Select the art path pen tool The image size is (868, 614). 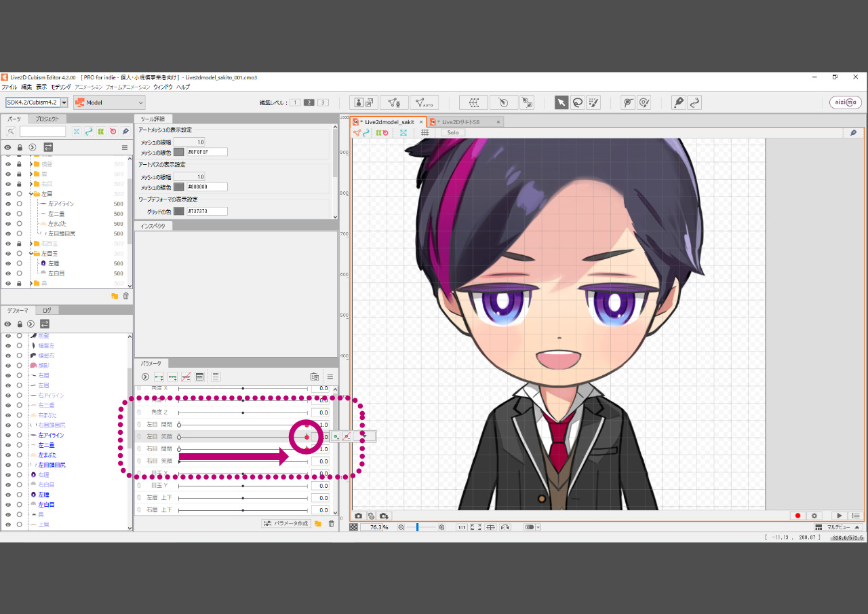coord(678,102)
